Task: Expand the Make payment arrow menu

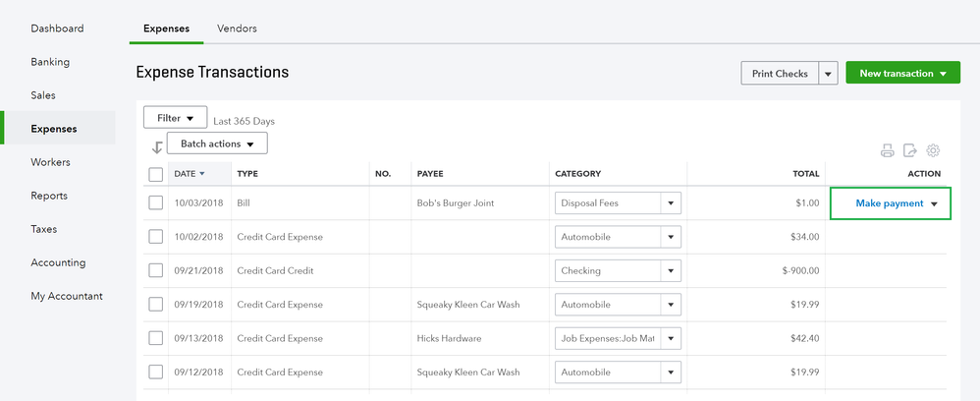Action: click(x=935, y=203)
